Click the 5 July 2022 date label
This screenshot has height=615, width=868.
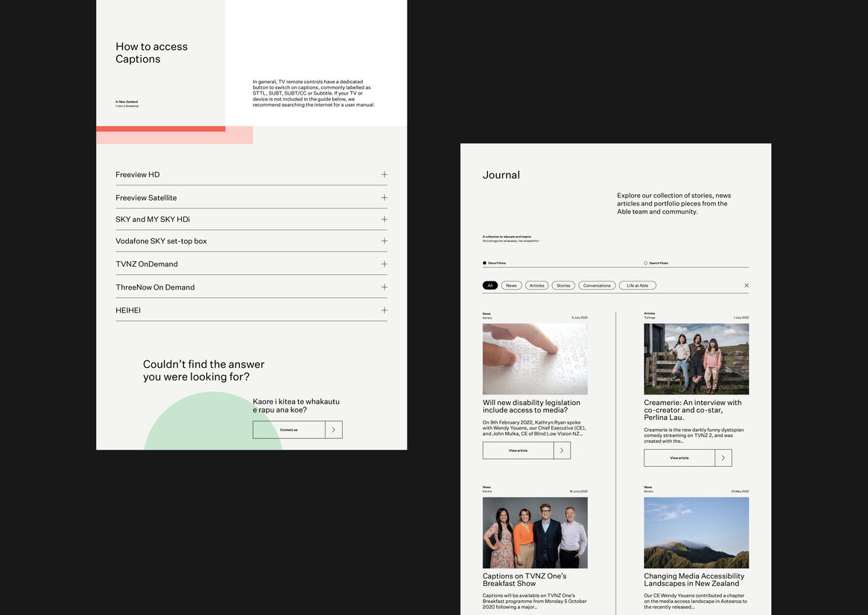click(x=580, y=318)
